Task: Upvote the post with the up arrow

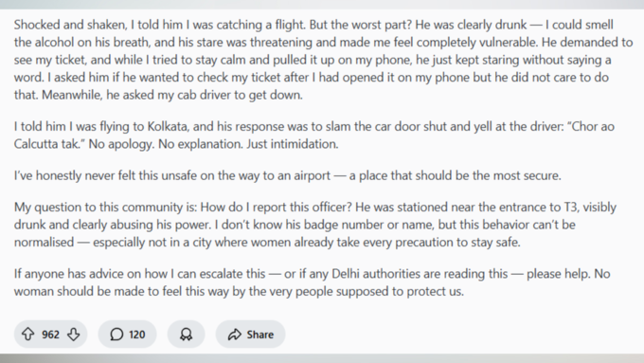Action: [27, 335]
